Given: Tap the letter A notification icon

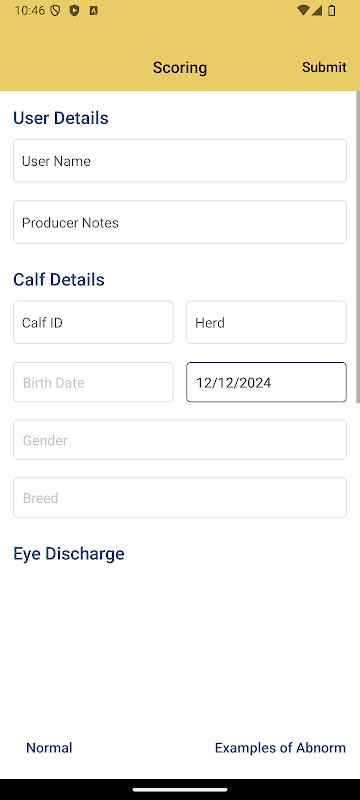Looking at the screenshot, I should point(93,11).
